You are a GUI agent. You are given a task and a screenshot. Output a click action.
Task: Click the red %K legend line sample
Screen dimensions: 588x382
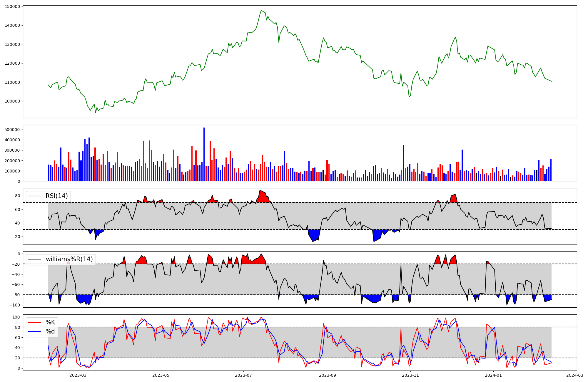pos(34,322)
